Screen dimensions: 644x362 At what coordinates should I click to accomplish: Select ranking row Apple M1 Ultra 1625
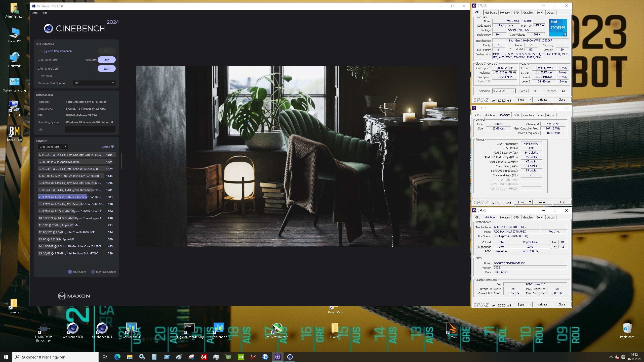[77, 162]
